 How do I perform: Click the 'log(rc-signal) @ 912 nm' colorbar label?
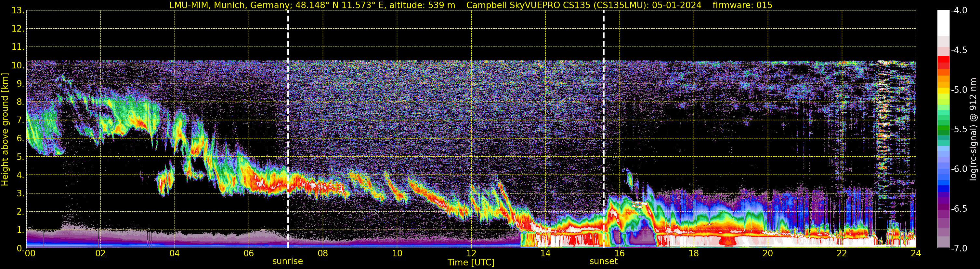[973, 130]
